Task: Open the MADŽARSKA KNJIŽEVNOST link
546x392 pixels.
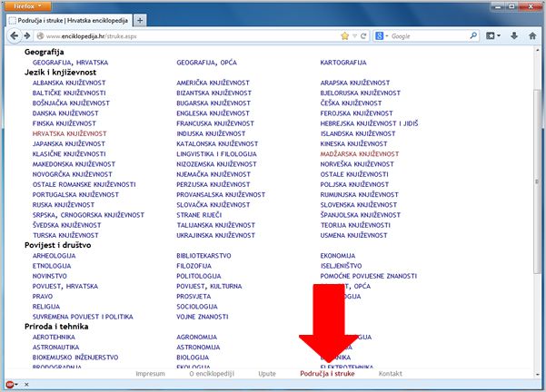Action: click(359, 154)
